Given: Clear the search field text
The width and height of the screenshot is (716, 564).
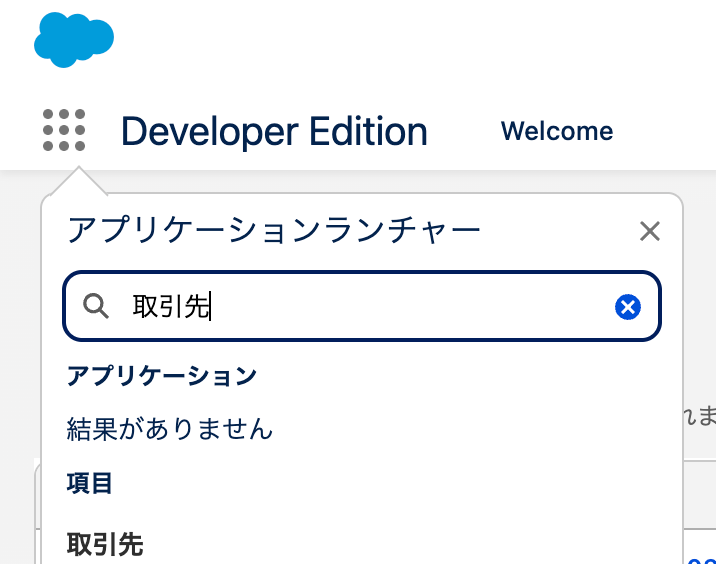Looking at the screenshot, I should (628, 306).
